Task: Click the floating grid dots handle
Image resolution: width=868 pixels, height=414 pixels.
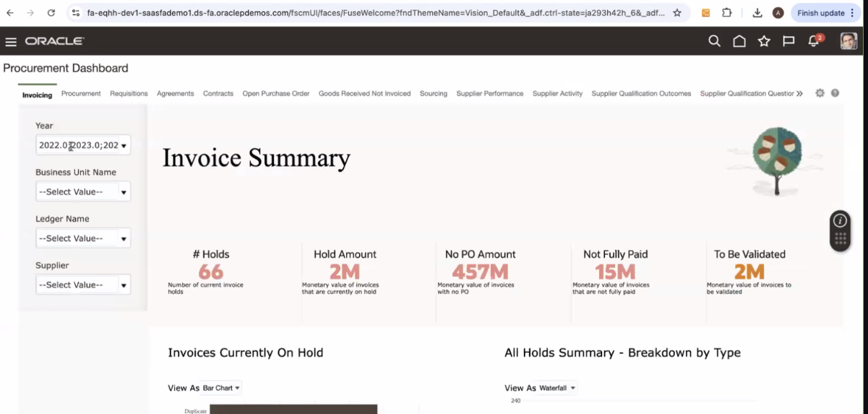Action: (x=840, y=240)
